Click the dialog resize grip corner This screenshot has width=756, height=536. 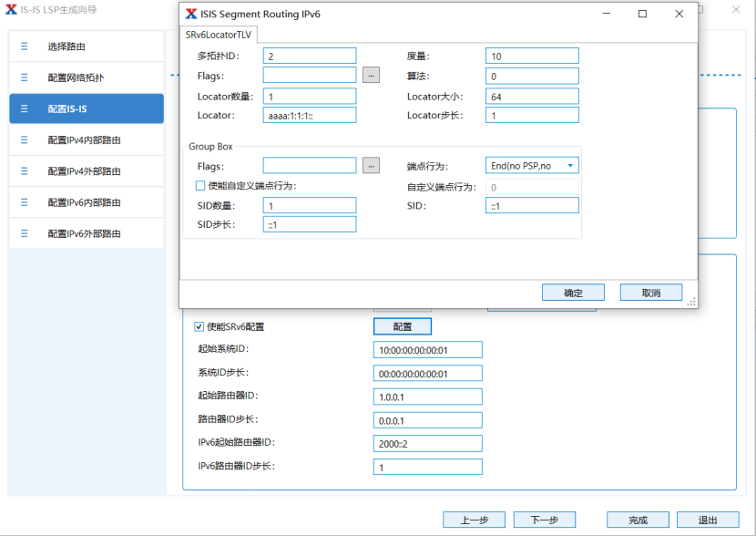coord(691,302)
